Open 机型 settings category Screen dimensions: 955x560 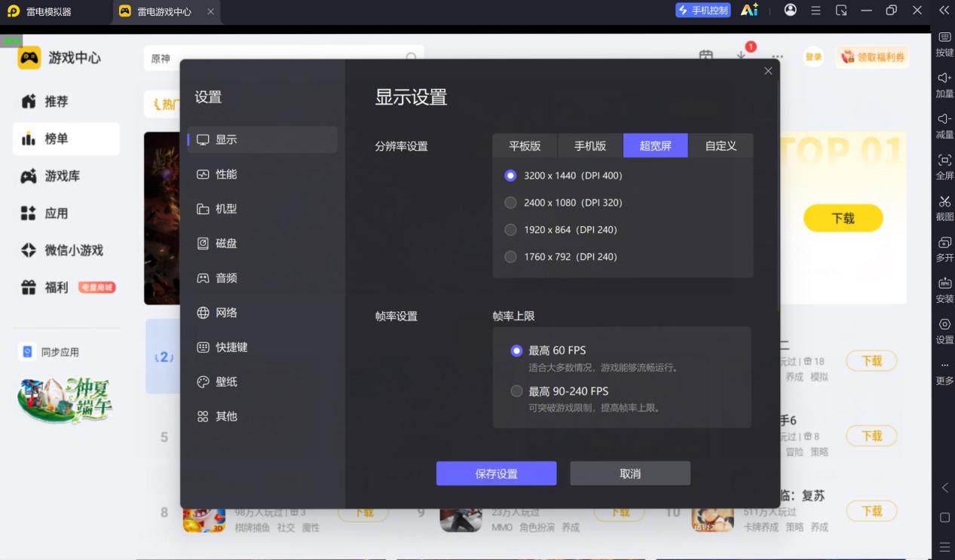[262, 209]
